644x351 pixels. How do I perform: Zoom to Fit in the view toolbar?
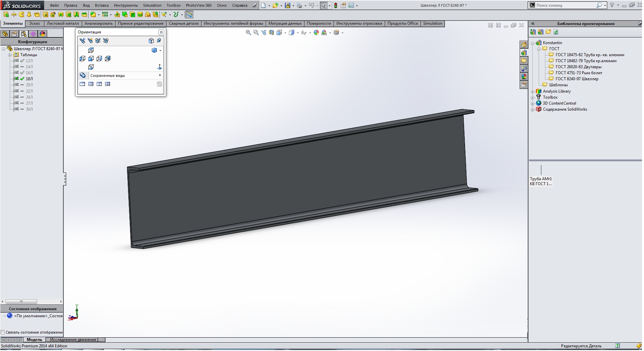click(248, 32)
